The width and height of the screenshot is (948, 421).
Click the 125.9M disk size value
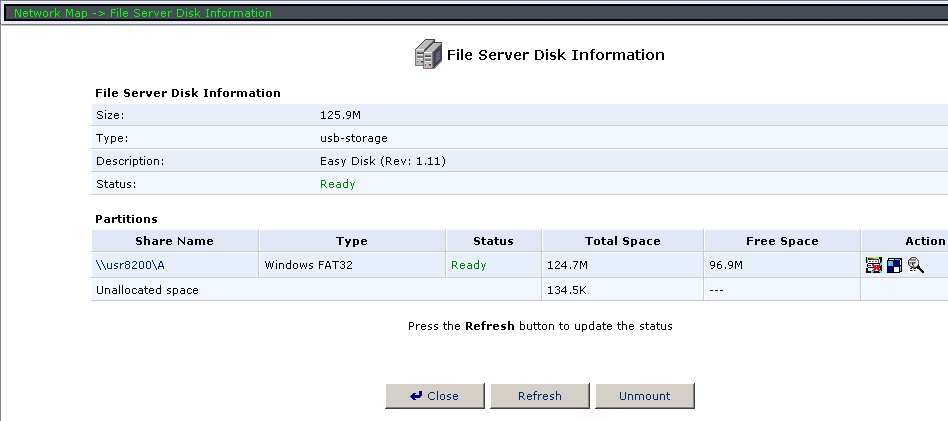point(340,115)
